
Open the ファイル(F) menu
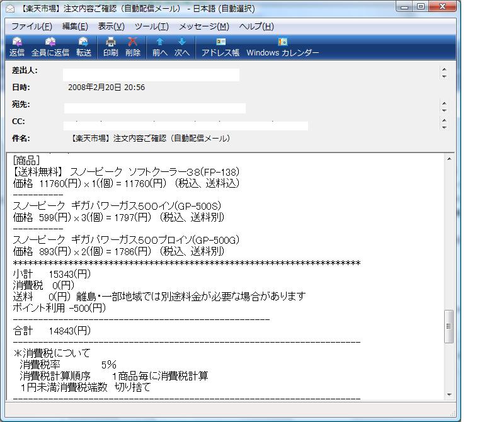[x=31, y=26]
